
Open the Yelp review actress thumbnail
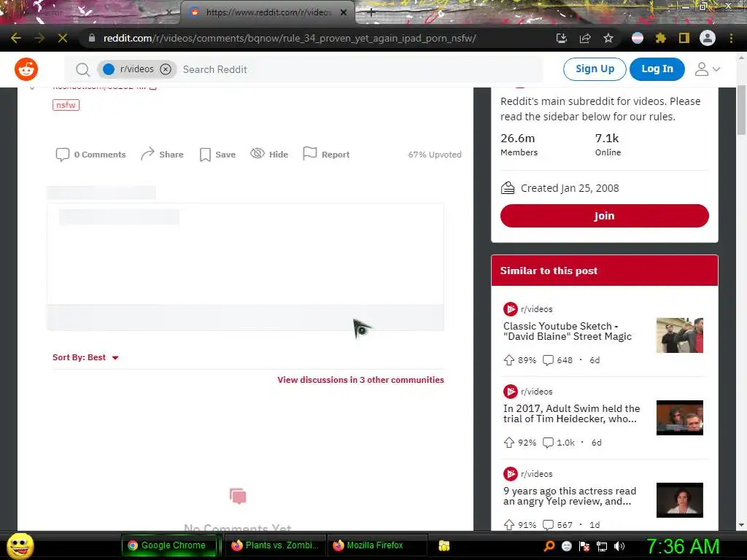click(x=679, y=500)
